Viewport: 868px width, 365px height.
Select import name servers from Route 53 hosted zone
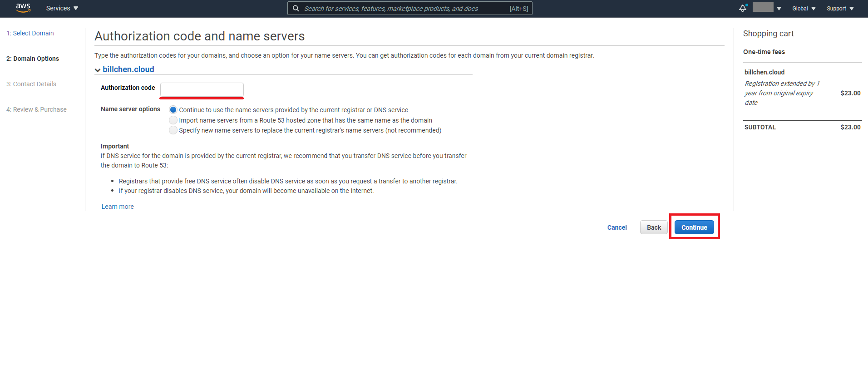[173, 120]
